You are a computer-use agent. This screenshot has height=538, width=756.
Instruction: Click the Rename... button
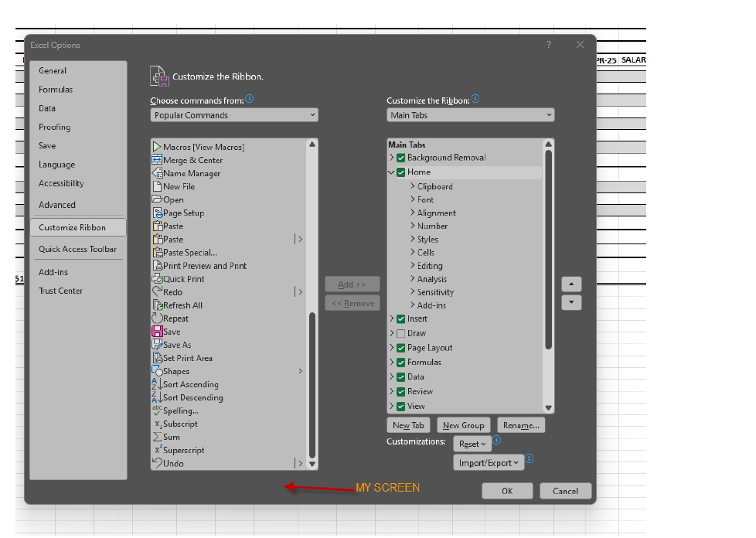pyautogui.click(x=521, y=425)
